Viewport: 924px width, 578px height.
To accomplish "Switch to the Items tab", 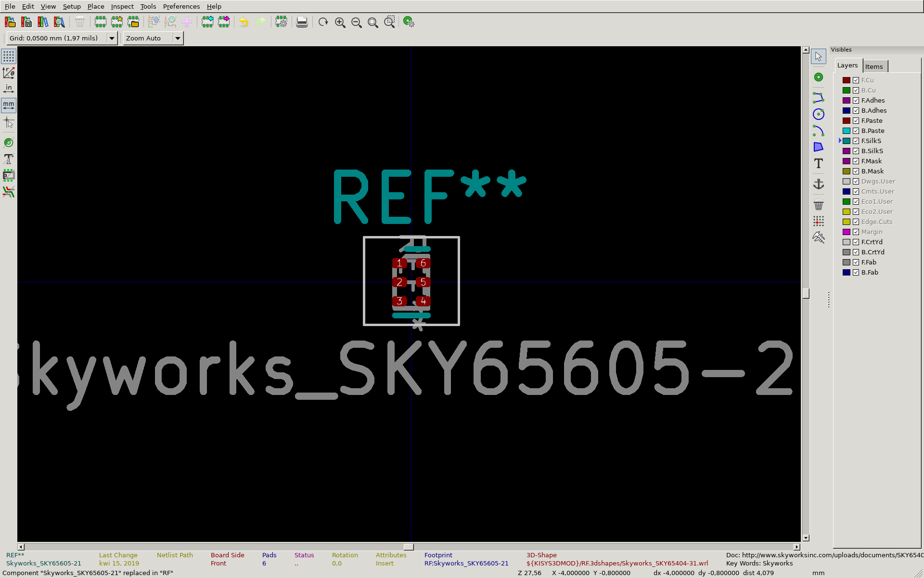I will click(x=873, y=66).
